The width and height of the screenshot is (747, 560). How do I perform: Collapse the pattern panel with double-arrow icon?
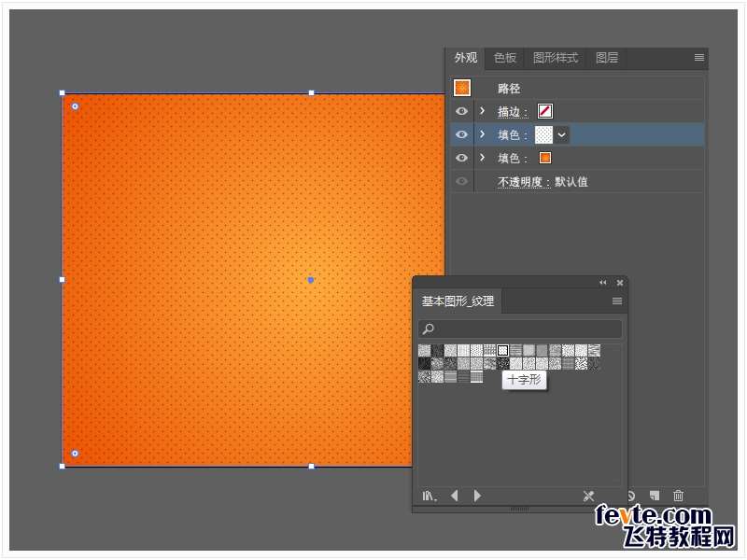602,282
